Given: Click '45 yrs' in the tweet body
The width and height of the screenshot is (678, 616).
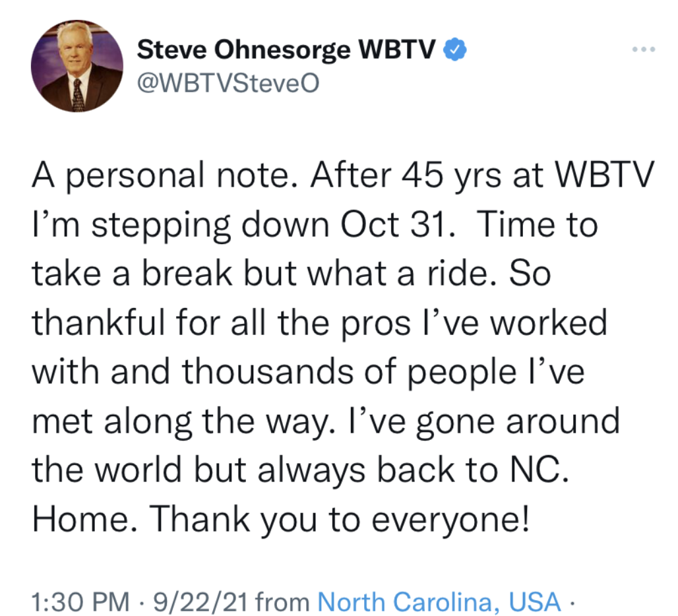Looking at the screenshot, I should (x=451, y=175).
